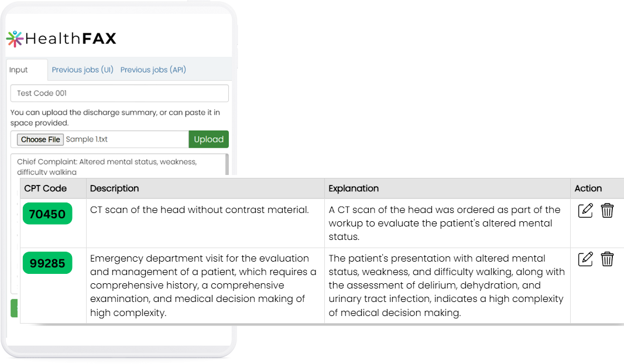Click the Action column header
This screenshot has width=624, height=364.
pos(588,188)
